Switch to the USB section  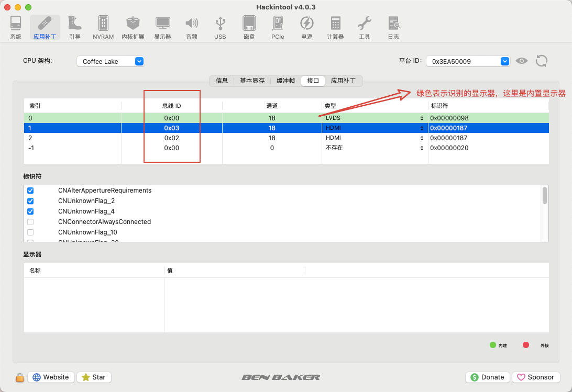click(220, 27)
